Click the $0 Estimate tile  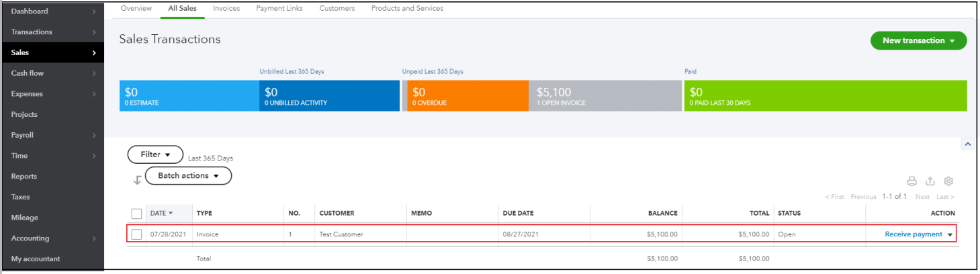pyautogui.click(x=189, y=95)
